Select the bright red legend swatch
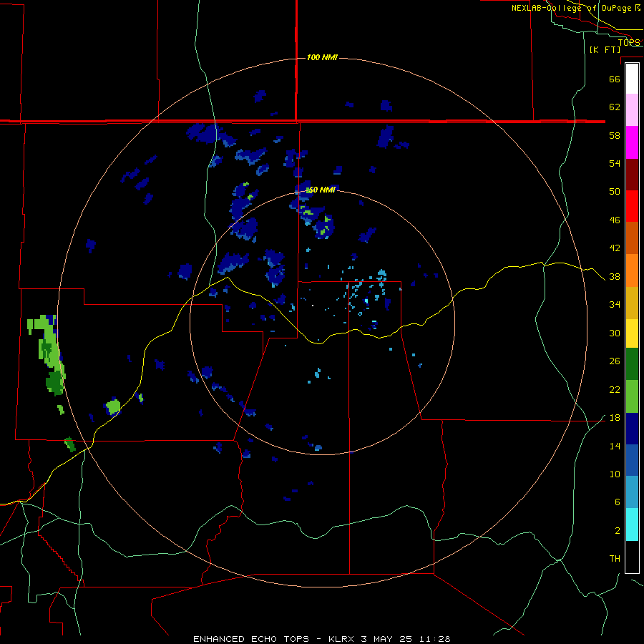 point(632,206)
